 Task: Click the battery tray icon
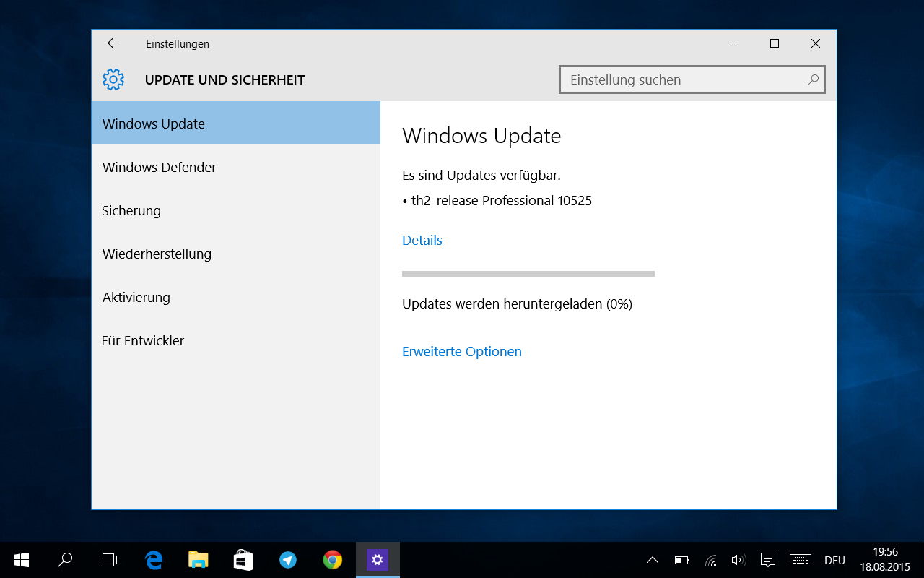click(x=681, y=560)
